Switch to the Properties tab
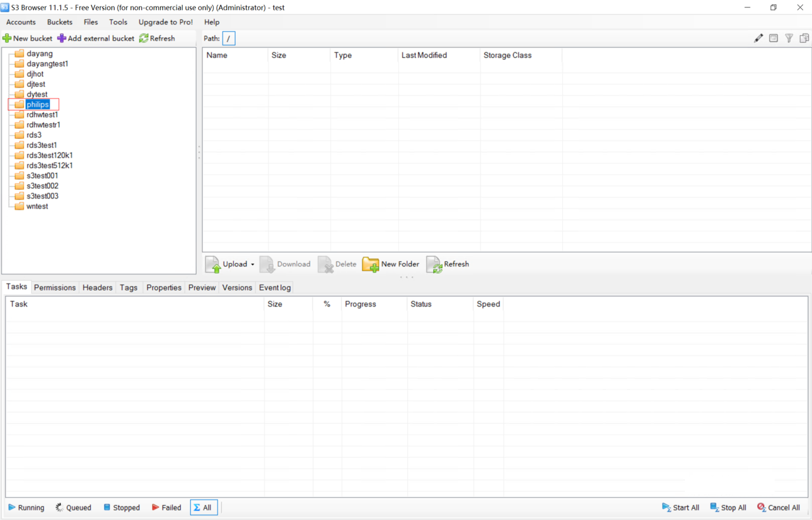 point(164,288)
